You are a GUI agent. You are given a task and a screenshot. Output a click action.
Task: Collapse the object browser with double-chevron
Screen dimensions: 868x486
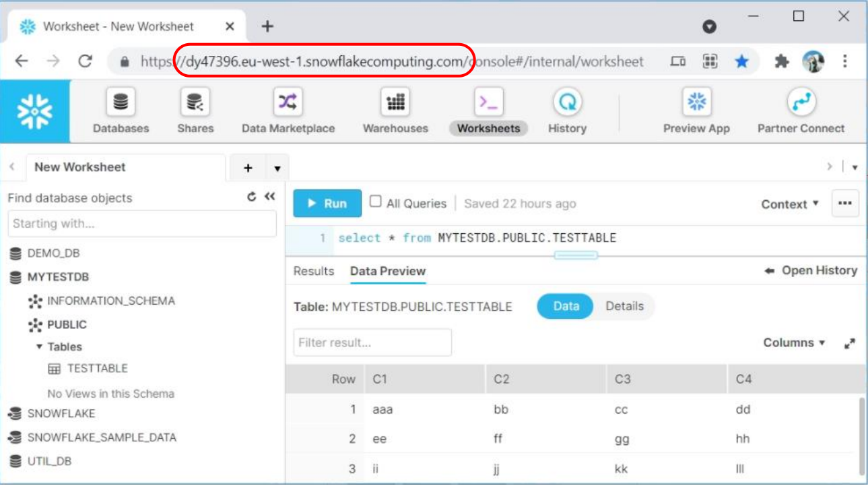tap(270, 197)
